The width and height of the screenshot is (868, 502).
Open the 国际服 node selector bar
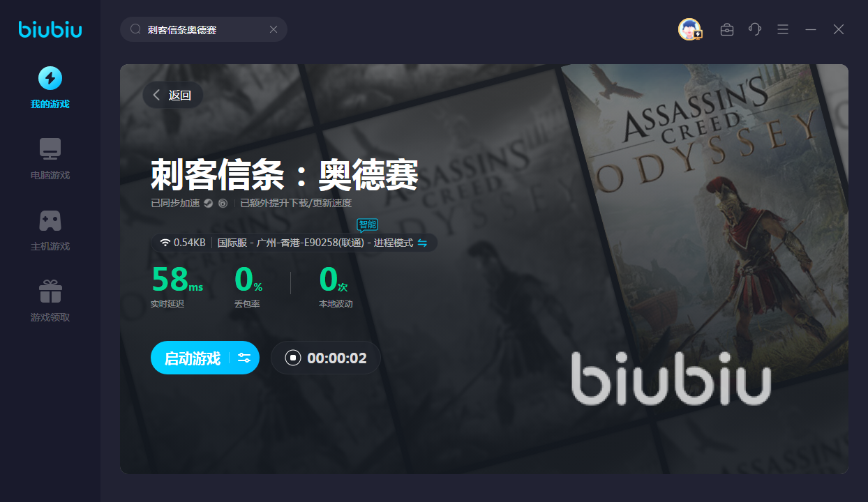click(294, 243)
